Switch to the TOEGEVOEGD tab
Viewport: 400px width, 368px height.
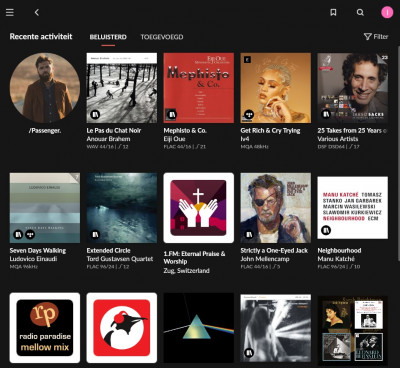coord(162,37)
